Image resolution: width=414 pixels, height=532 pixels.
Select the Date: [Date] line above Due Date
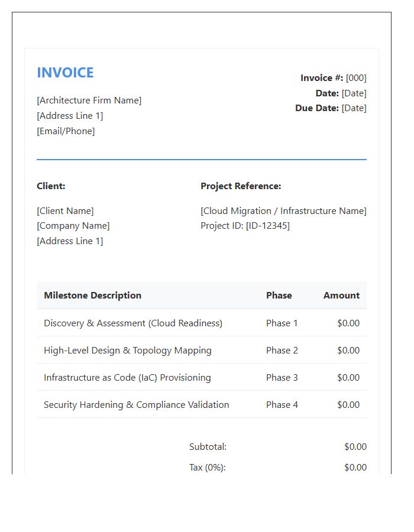click(341, 93)
